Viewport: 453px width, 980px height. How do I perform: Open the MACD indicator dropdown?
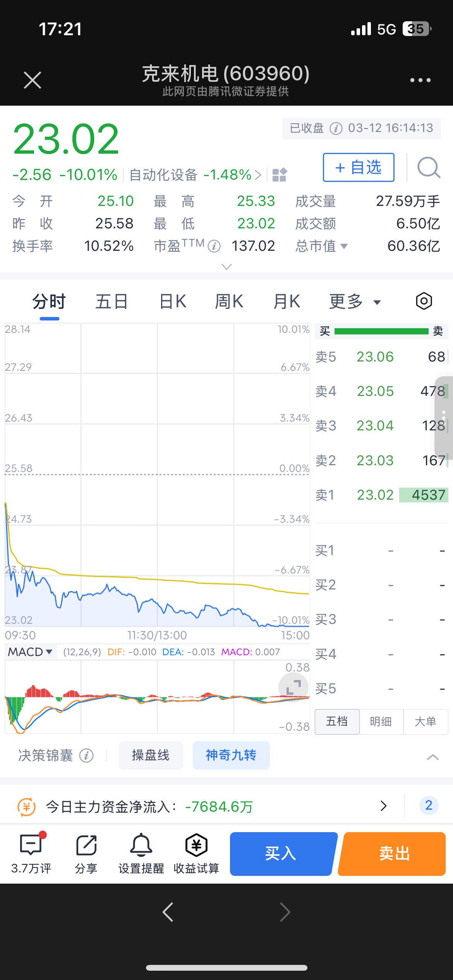pyautogui.click(x=30, y=652)
